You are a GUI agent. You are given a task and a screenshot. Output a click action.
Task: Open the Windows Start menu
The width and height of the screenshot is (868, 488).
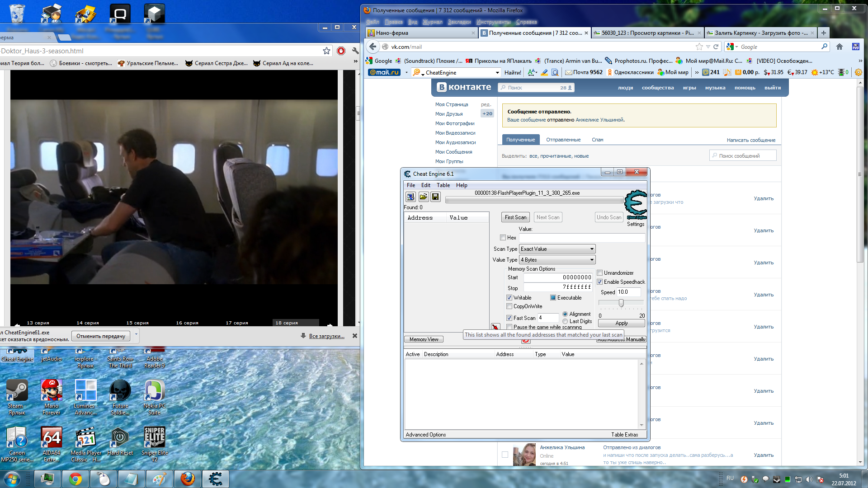[12, 479]
